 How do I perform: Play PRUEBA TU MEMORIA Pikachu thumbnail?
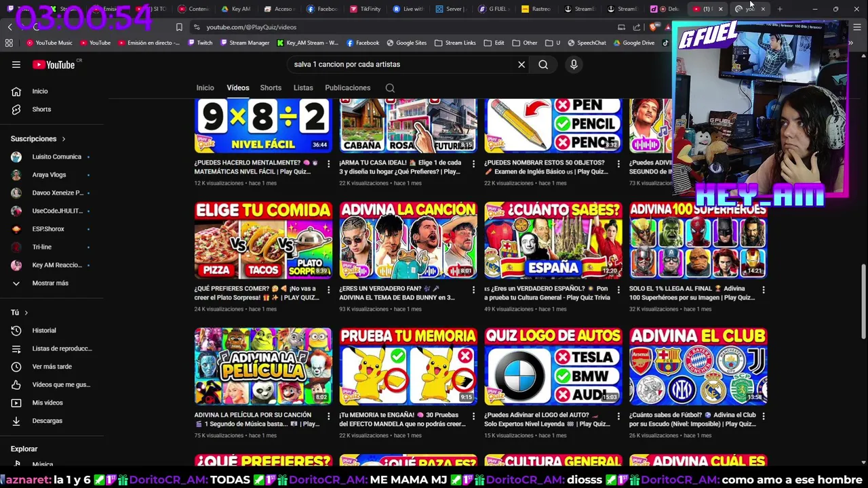tap(408, 367)
